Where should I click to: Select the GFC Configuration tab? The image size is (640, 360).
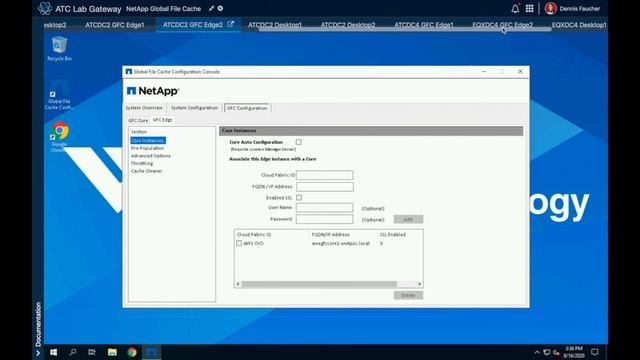coord(247,108)
